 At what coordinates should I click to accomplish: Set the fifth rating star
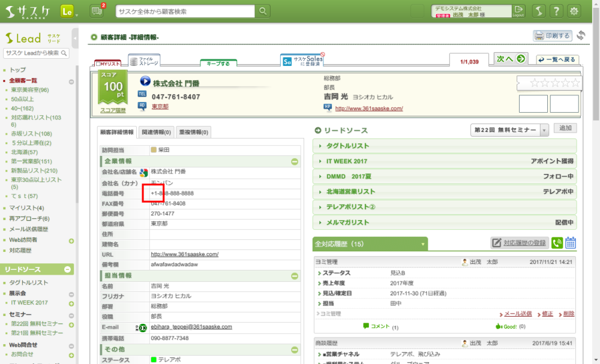575,83
